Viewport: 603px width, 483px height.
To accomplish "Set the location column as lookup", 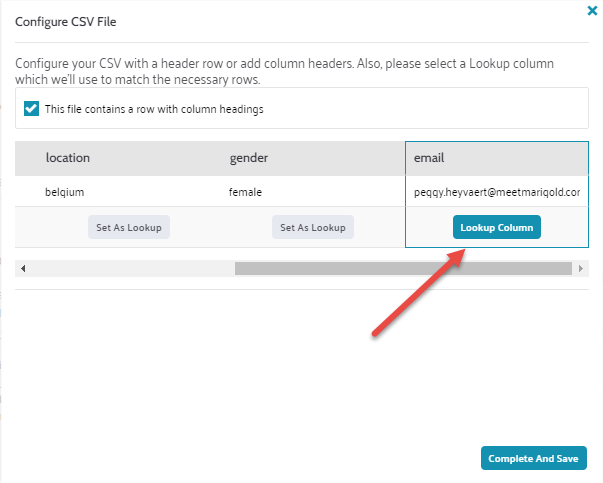I will 129,227.
